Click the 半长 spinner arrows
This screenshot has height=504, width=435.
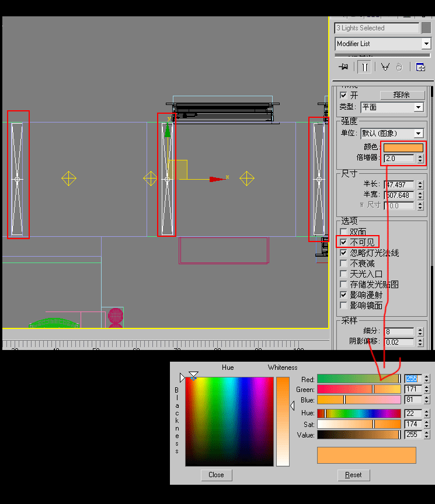(420, 185)
